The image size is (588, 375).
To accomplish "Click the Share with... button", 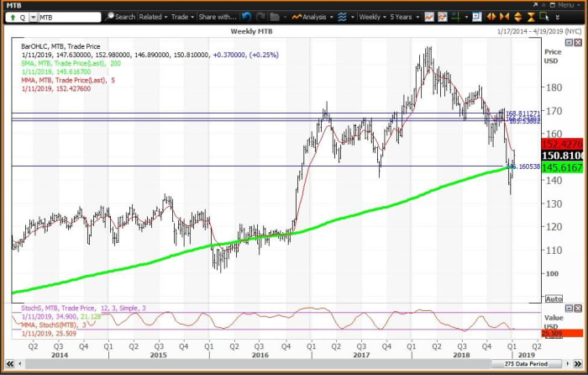I will (x=218, y=16).
